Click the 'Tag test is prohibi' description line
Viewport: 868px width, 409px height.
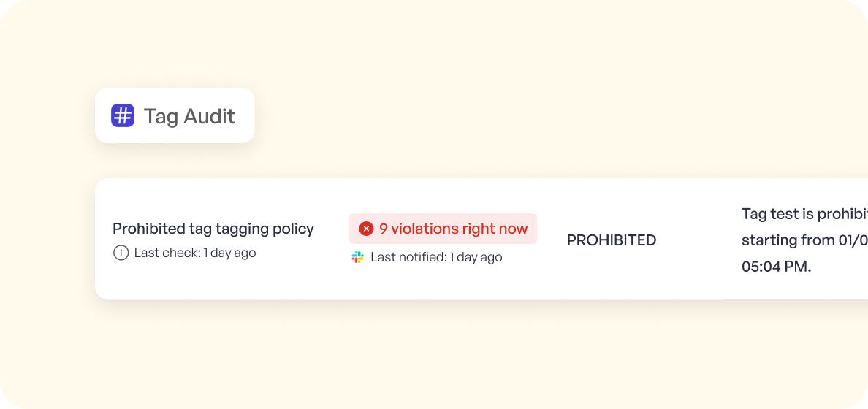tap(804, 214)
